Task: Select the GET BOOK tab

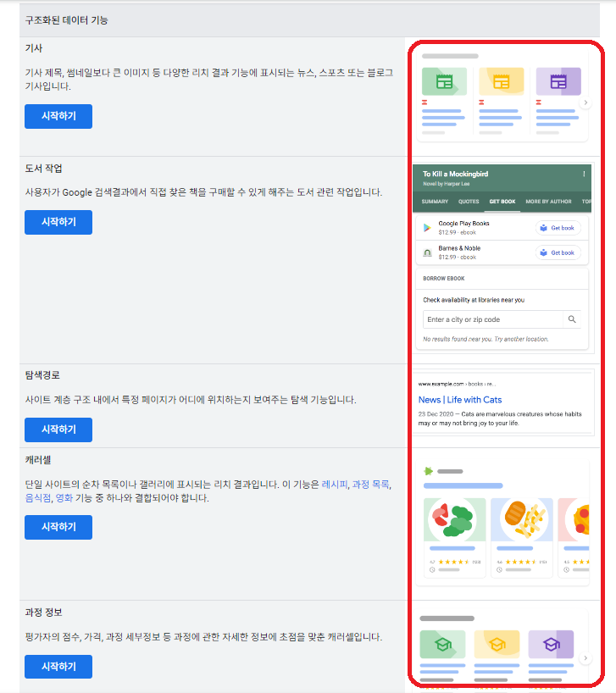Action: coord(502,202)
